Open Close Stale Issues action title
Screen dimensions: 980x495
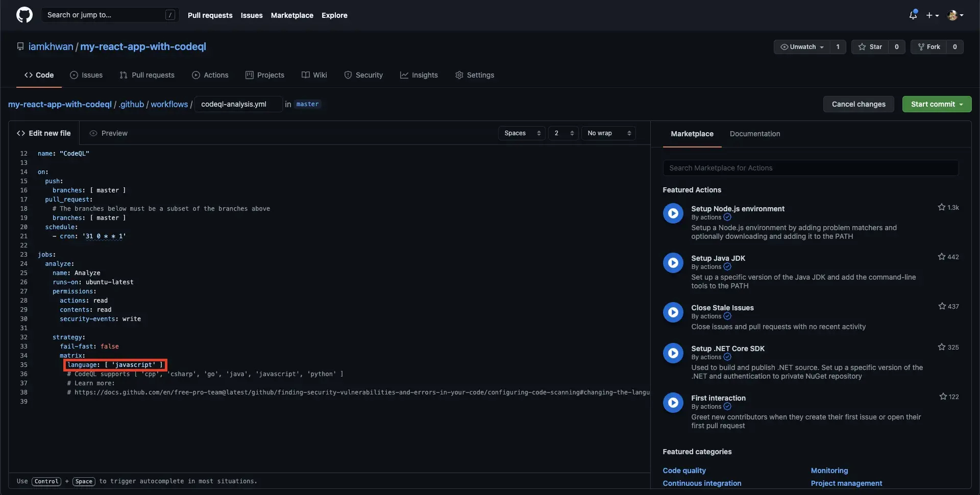tap(722, 308)
